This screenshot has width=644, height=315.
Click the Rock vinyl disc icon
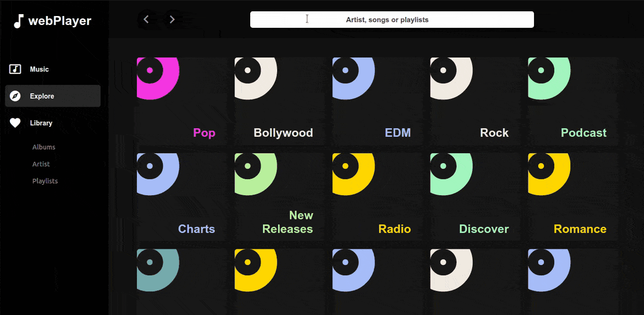pyautogui.click(x=451, y=78)
